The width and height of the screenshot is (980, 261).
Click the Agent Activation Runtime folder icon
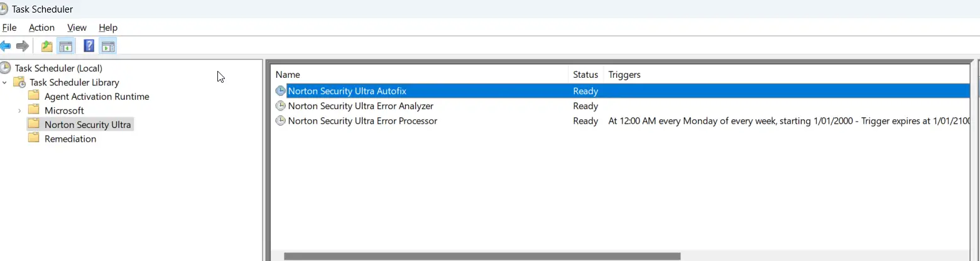[x=34, y=96]
